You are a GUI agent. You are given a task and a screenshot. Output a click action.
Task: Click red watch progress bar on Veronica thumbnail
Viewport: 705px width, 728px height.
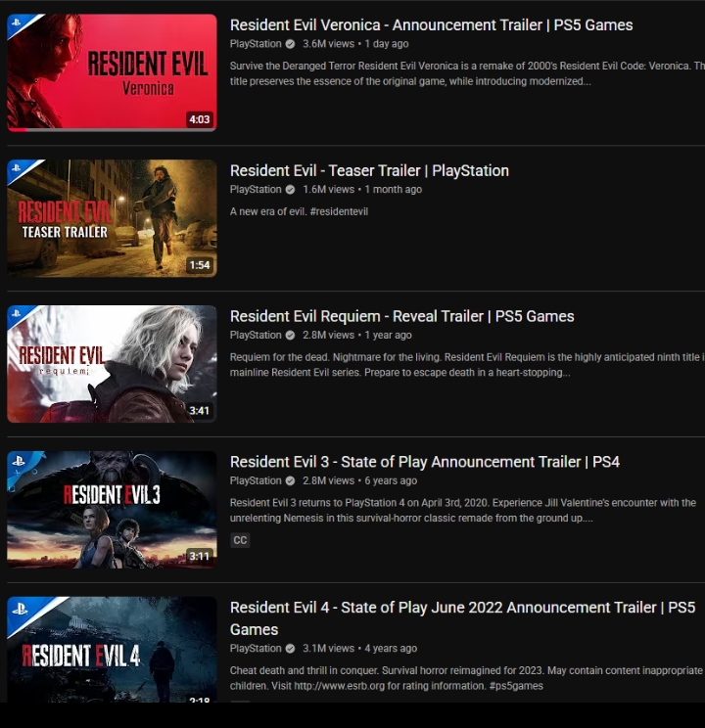[x=18, y=130]
